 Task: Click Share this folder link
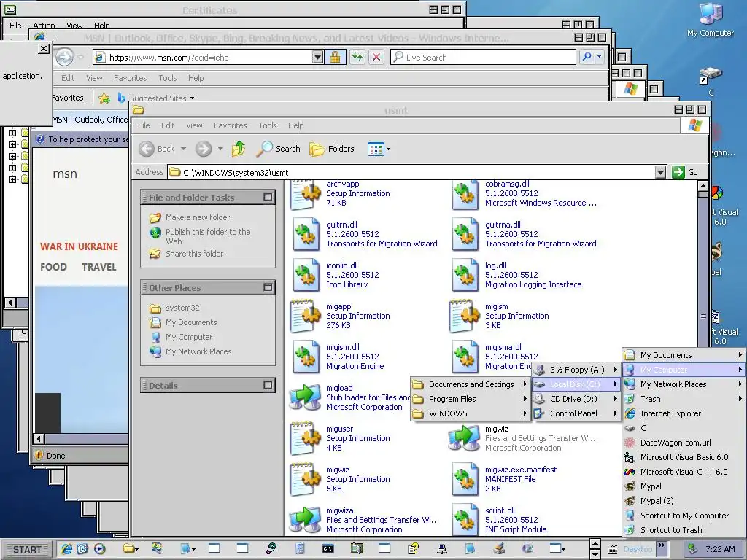[194, 254]
